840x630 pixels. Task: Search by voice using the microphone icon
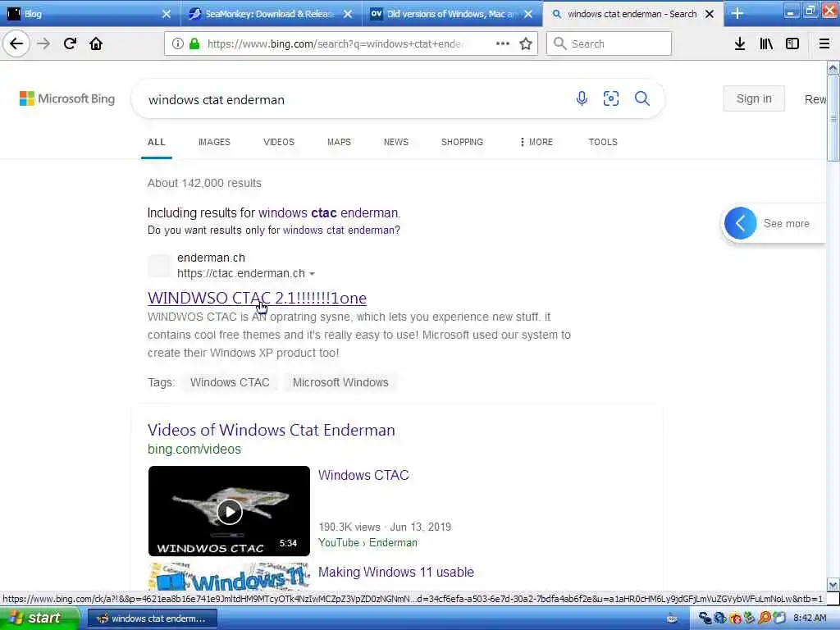[582, 98]
